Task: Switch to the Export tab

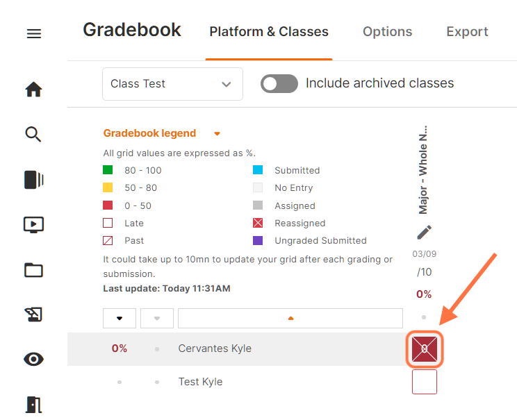Action: tap(467, 32)
